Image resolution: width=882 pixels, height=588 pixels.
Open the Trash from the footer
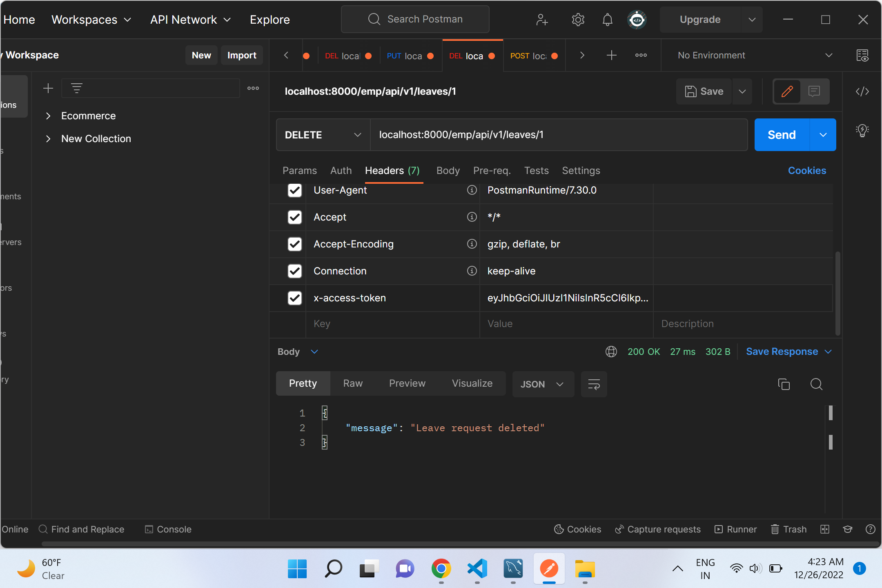point(788,529)
